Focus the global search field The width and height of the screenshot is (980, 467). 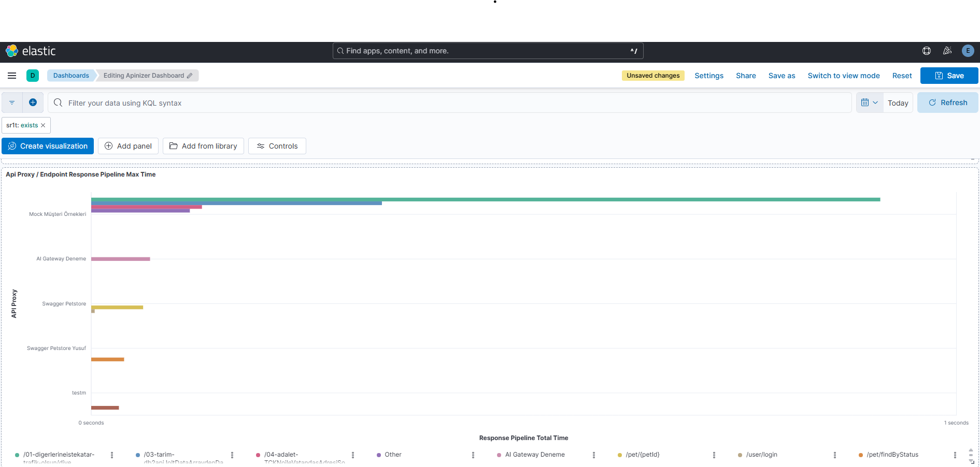coord(488,51)
